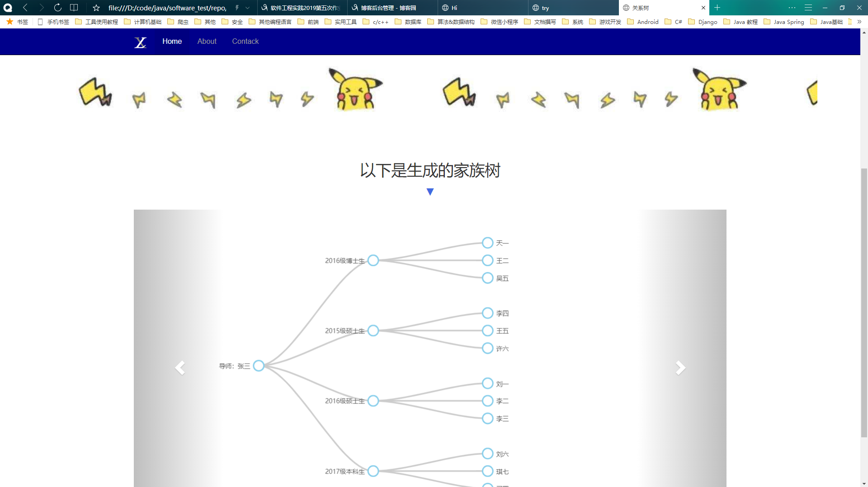Open the reading mode book icon
The height and width of the screenshot is (487, 868).
coord(74,8)
